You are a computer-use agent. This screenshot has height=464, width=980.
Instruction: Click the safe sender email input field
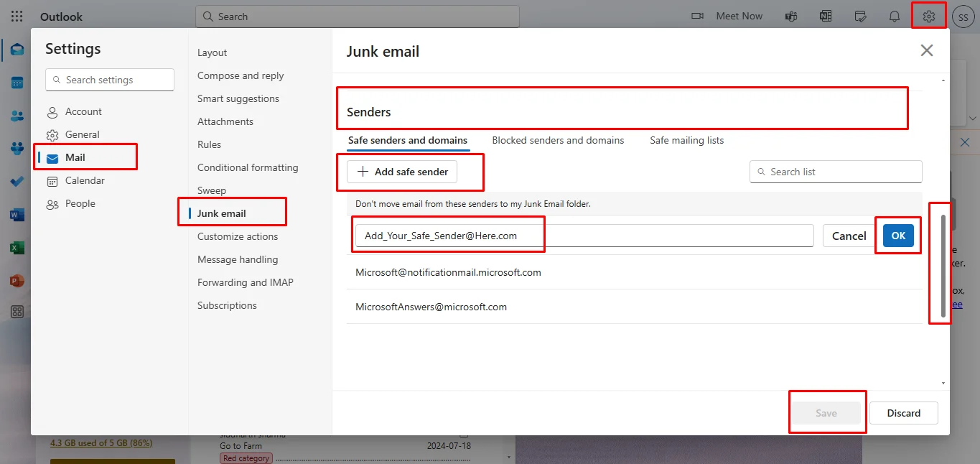pyautogui.click(x=584, y=236)
